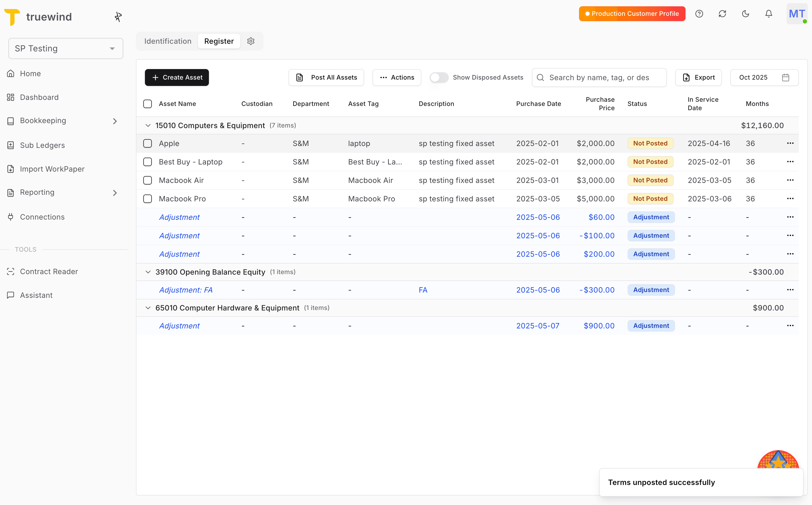The image size is (812, 505).
Task: Open the SP Testing entity dropdown
Action: pos(66,48)
